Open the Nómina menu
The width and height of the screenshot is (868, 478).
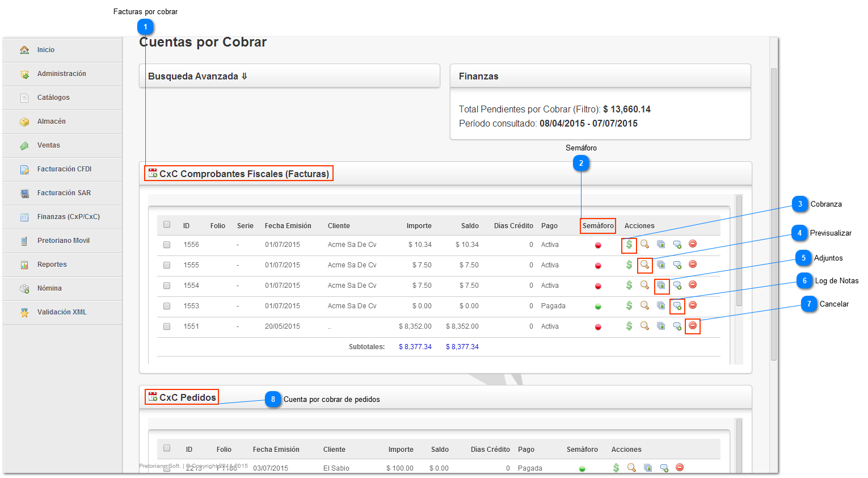point(62,288)
